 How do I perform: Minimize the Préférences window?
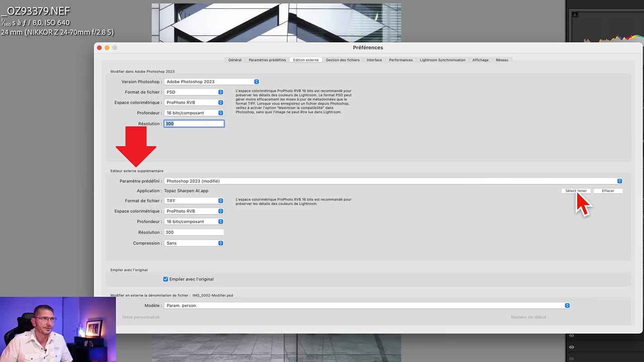pyautogui.click(x=107, y=48)
